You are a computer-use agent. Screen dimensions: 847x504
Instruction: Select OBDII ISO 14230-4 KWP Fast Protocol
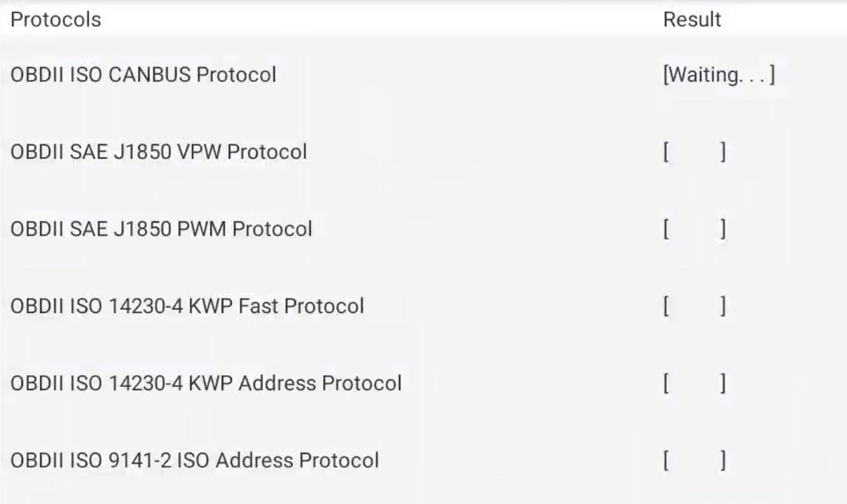coord(187,306)
